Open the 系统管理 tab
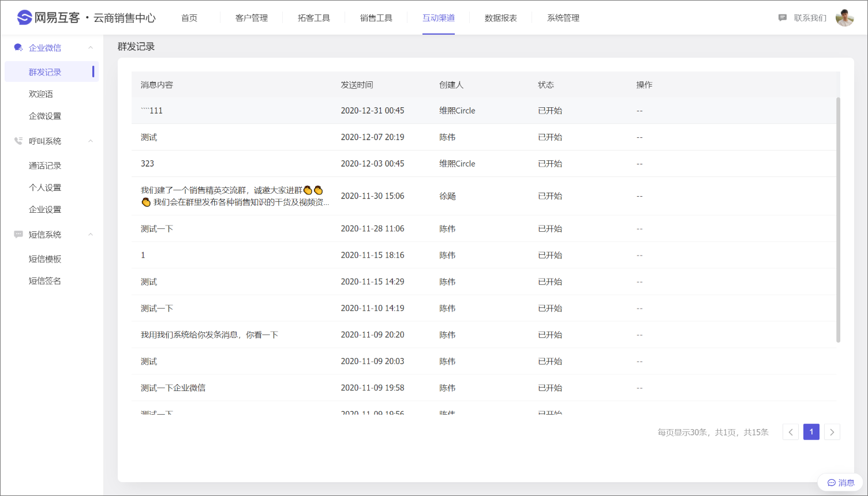 tap(563, 18)
